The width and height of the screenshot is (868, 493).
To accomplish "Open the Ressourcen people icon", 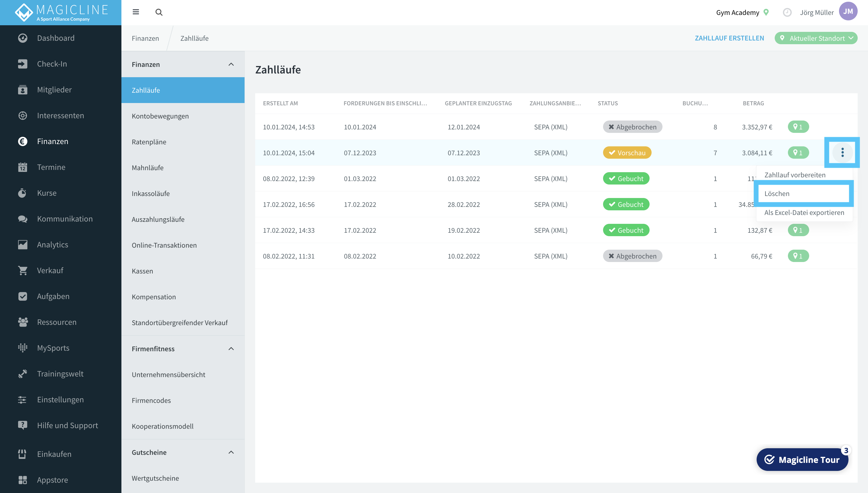I will (x=23, y=322).
